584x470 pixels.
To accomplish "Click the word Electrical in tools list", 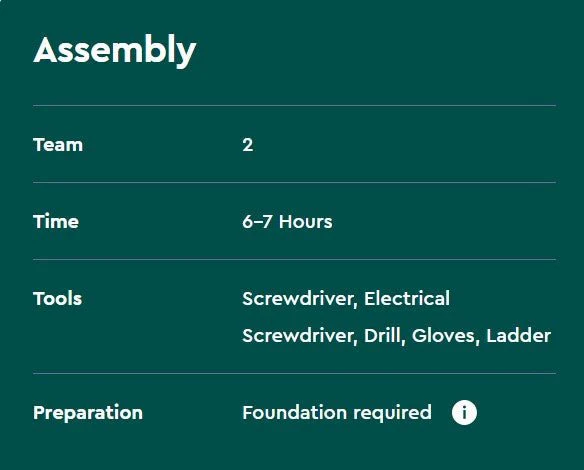I will tap(407, 299).
